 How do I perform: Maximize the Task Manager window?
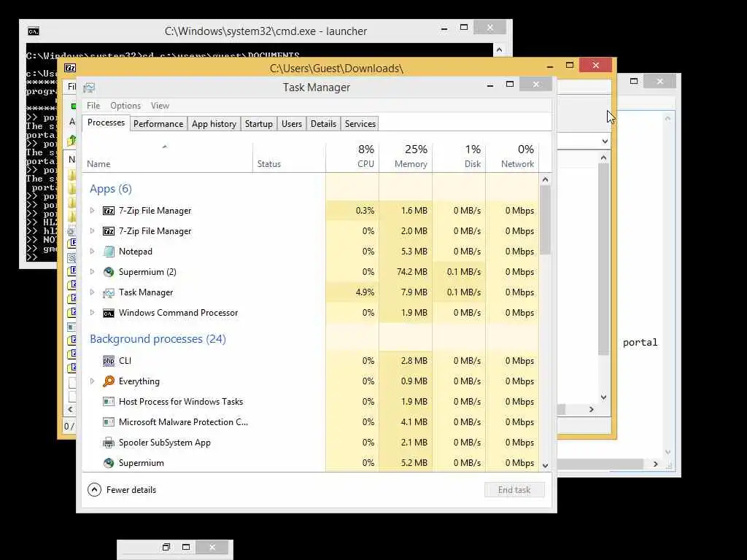tap(510, 85)
